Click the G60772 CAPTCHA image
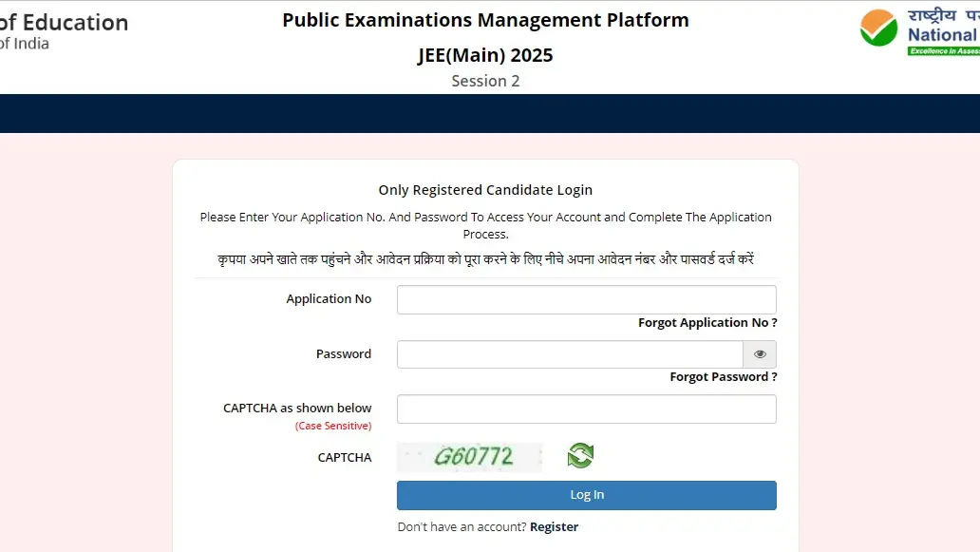The image size is (980, 552). click(x=469, y=456)
